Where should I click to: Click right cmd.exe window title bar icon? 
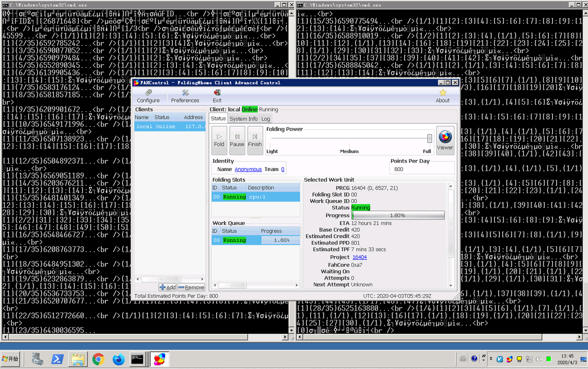300,5
